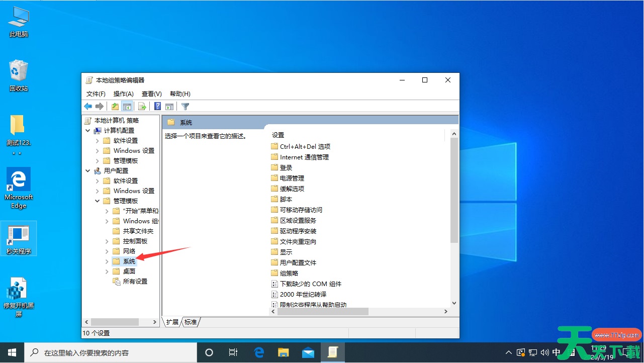Open the 文件(F) menu
The width and height of the screenshot is (644, 363).
coord(96,94)
